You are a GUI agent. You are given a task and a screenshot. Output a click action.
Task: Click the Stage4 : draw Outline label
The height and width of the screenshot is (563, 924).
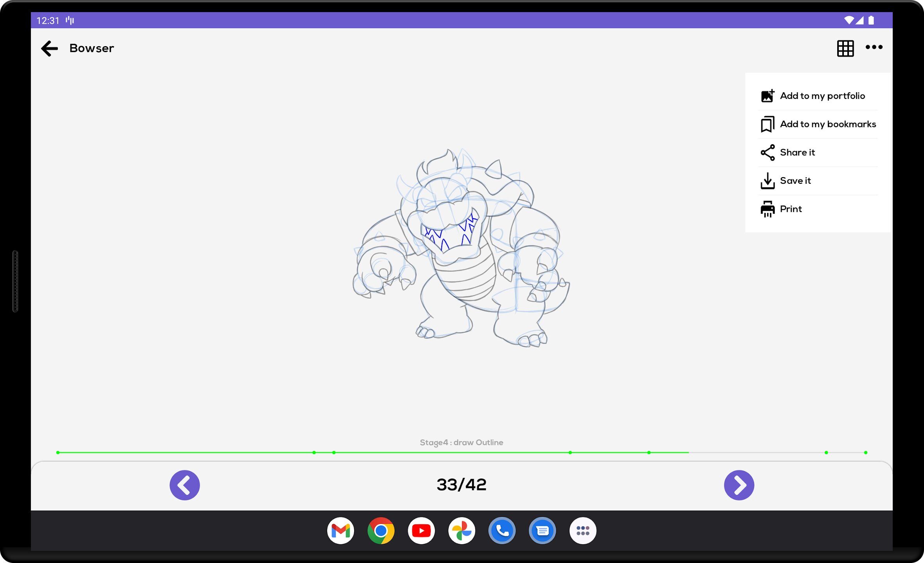pos(461,443)
